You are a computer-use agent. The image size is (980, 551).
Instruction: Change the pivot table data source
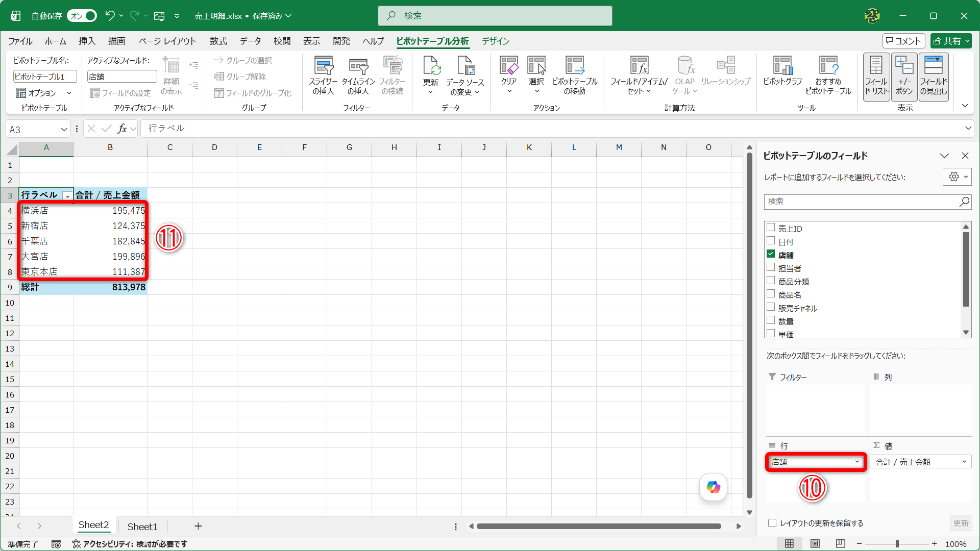pos(464,76)
